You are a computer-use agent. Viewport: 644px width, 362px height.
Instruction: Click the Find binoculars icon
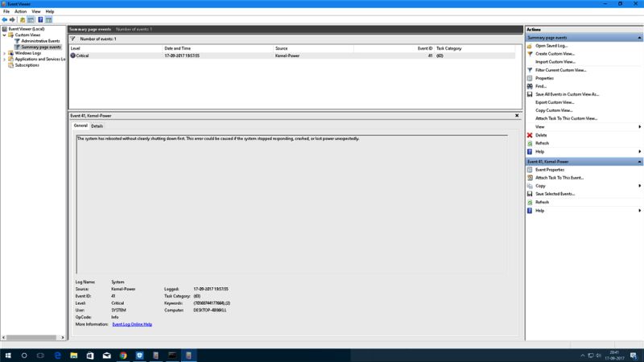point(530,86)
